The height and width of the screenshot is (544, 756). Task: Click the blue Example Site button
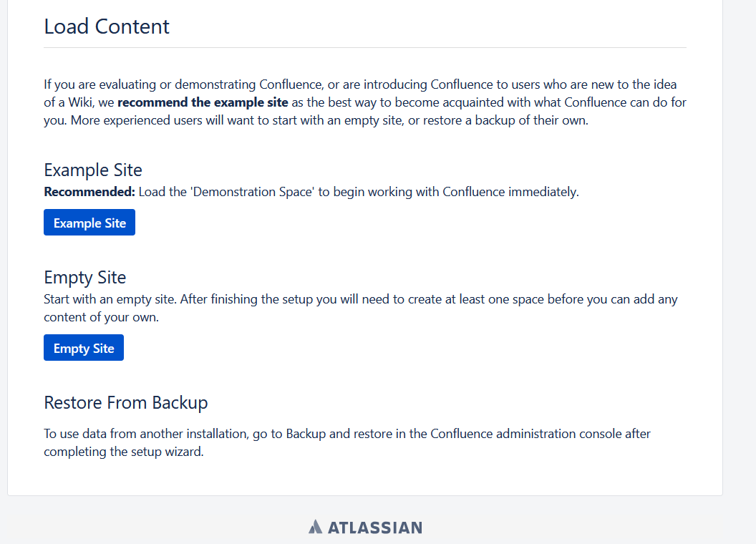coord(89,223)
